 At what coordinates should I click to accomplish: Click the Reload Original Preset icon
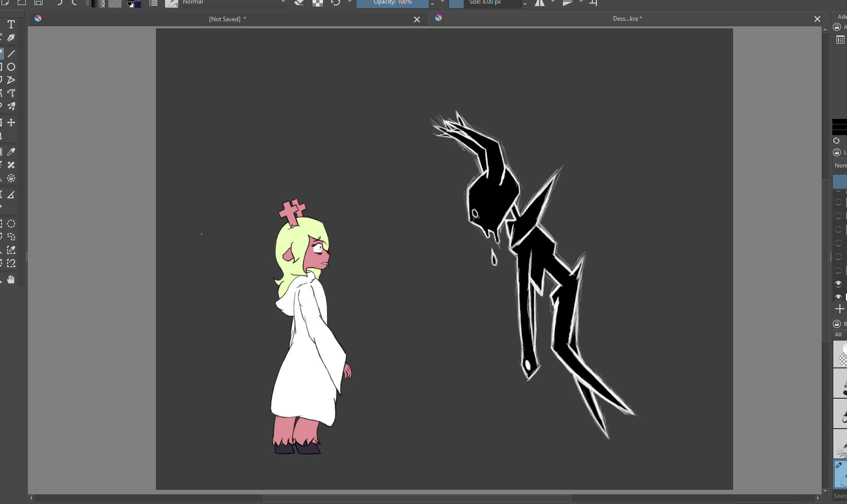336,3
